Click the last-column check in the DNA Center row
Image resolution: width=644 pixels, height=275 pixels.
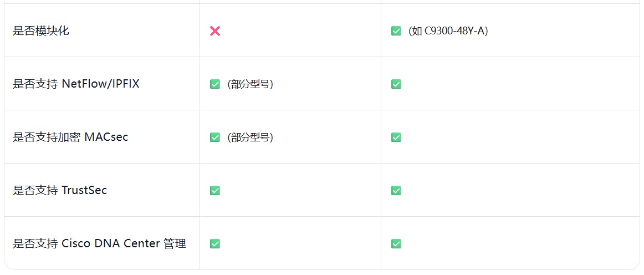[396, 244]
